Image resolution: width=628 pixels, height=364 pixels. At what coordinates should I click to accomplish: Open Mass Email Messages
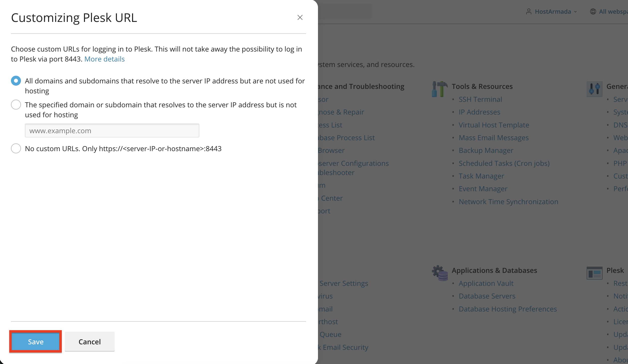click(x=494, y=138)
